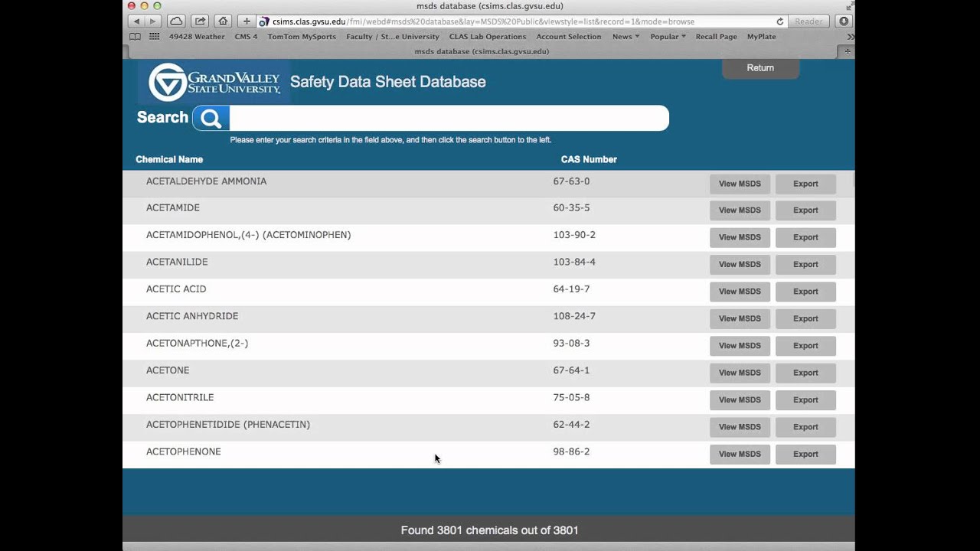
Task: Go to home page via house icon
Action: coord(223,21)
